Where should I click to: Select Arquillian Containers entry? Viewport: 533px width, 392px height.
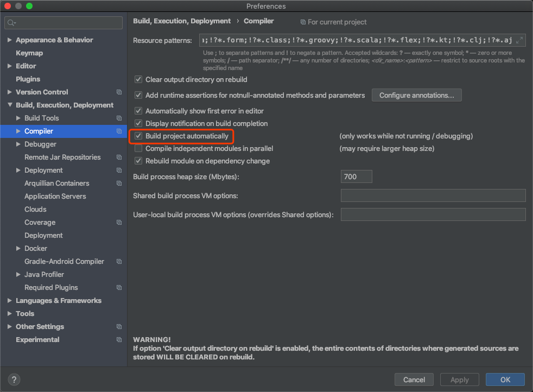57,184
